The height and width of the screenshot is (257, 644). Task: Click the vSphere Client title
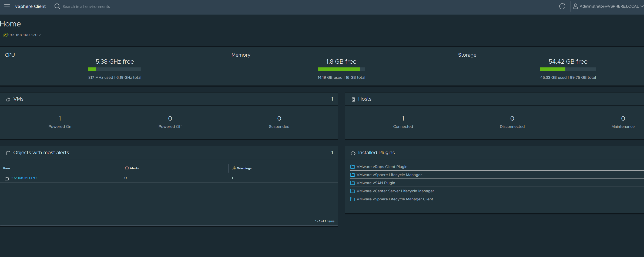(30, 6)
